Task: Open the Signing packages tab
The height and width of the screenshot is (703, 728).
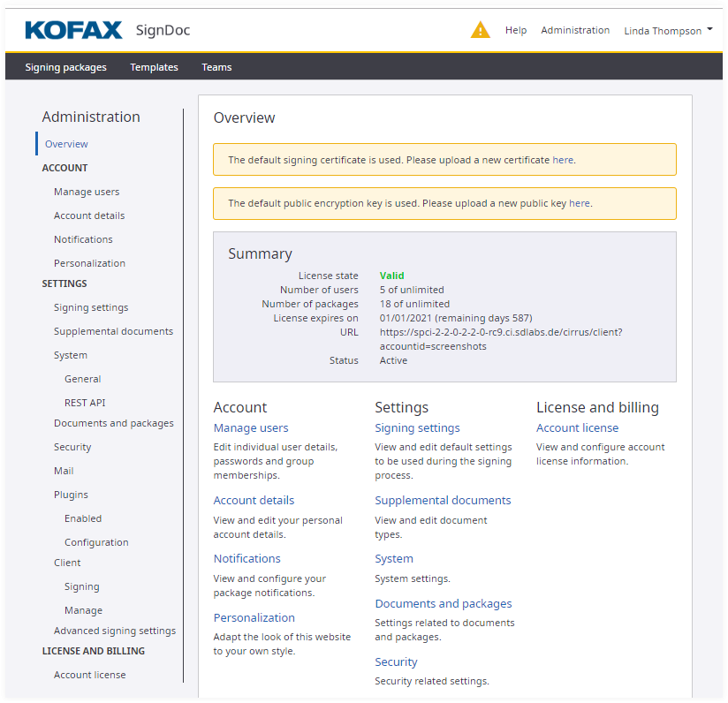Action: [65, 67]
